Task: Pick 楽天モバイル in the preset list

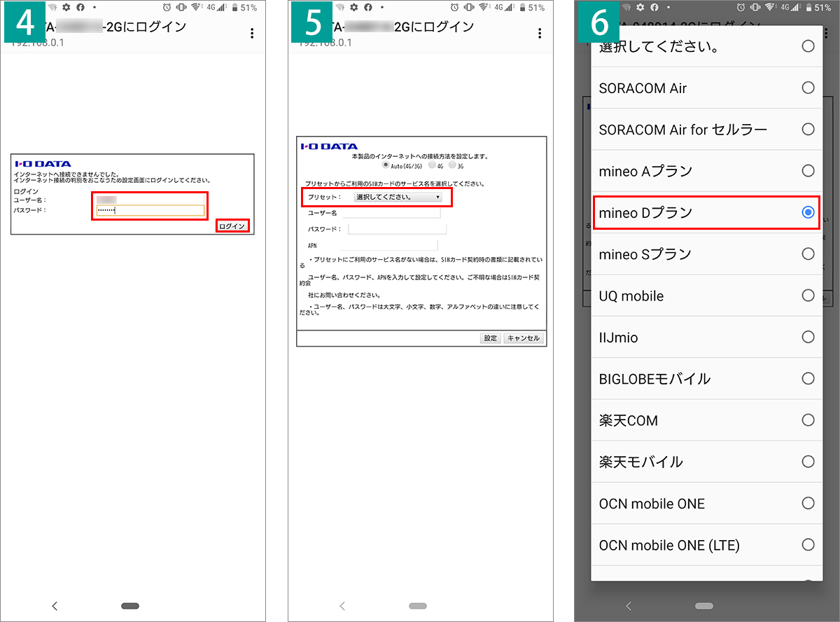Action: [x=706, y=462]
